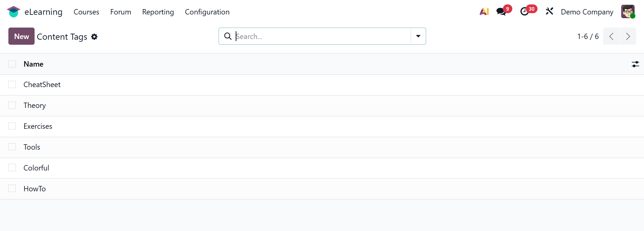Open the debug tools wrench icon
This screenshot has width=644, height=231.
[549, 12]
